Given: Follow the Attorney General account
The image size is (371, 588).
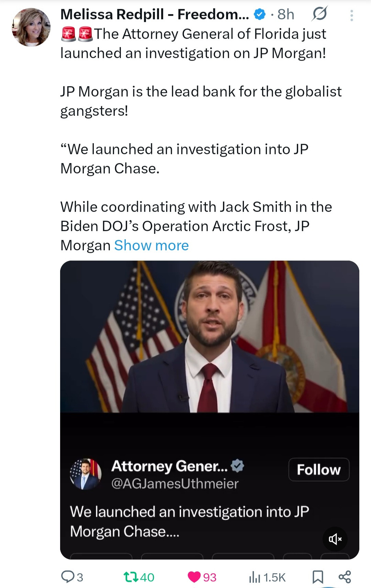Looking at the screenshot, I should 318,470.
